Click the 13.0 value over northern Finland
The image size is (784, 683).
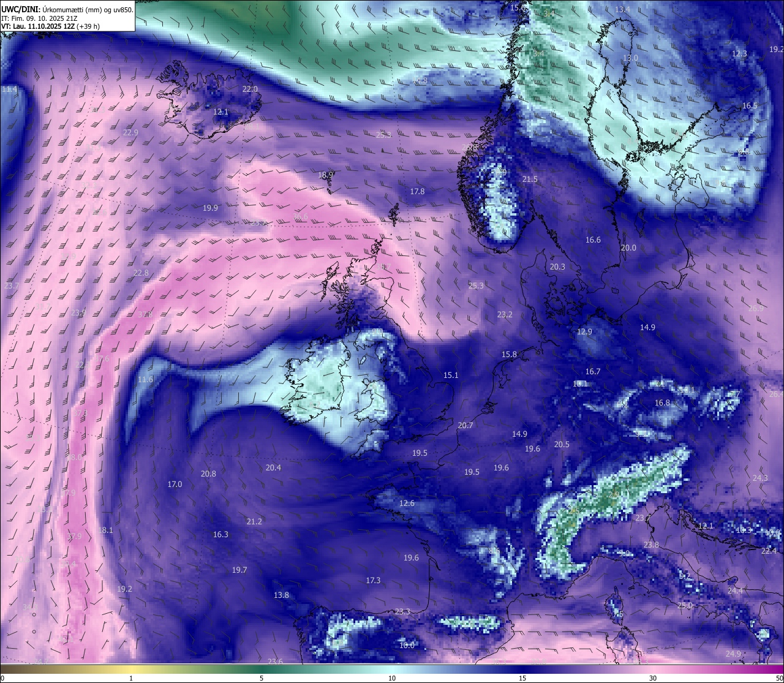coord(630,58)
